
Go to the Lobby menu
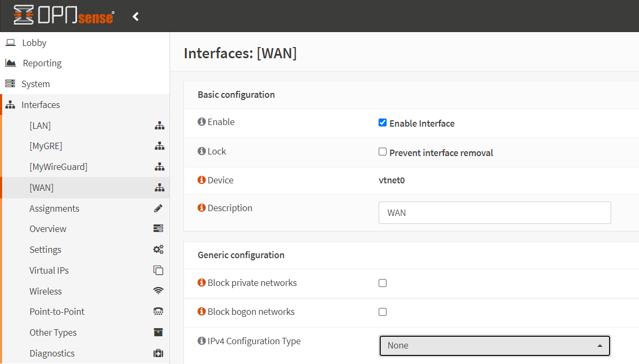click(x=34, y=43)
